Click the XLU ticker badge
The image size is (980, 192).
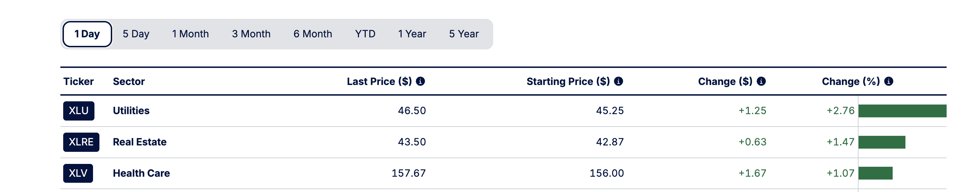tap(79, 111)
